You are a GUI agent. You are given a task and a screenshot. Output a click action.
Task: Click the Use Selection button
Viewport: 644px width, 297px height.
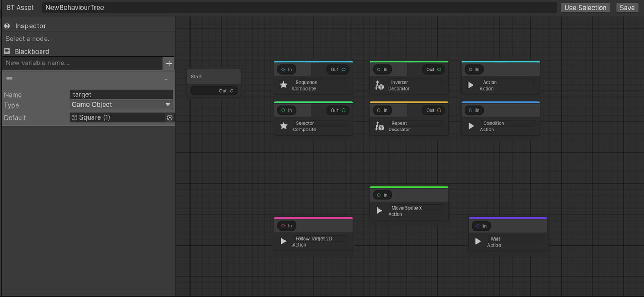coord(585,8)
